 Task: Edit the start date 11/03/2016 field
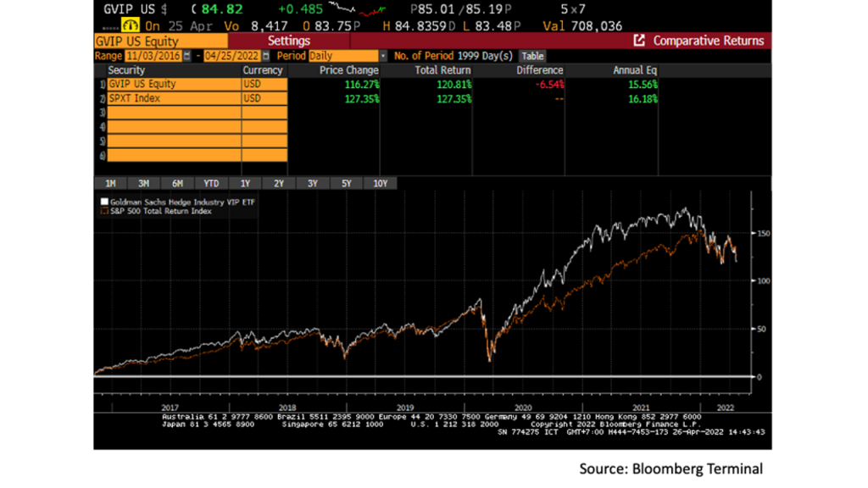tap(153, 56)
